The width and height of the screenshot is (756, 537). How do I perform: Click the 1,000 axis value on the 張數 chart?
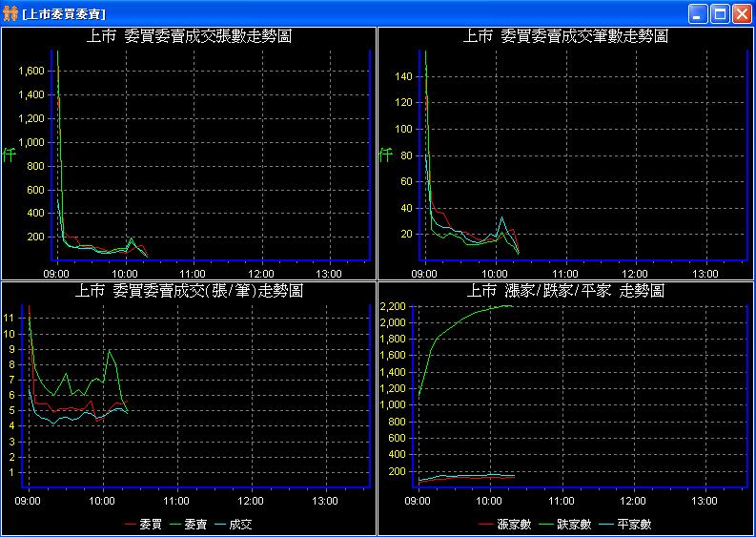[x=31, y=142]
